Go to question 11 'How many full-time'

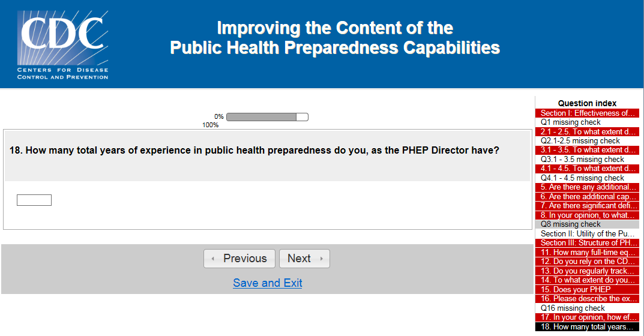coord(587,253)
